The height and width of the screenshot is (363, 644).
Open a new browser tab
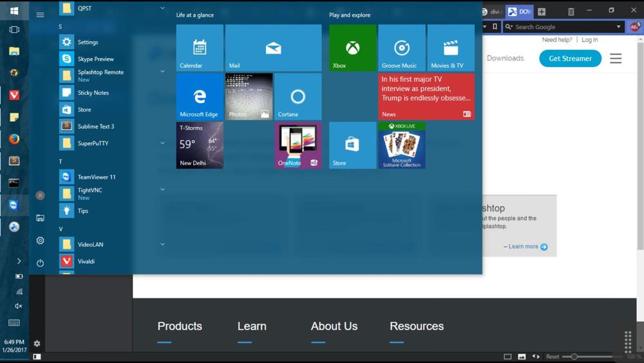coord(542,12)
